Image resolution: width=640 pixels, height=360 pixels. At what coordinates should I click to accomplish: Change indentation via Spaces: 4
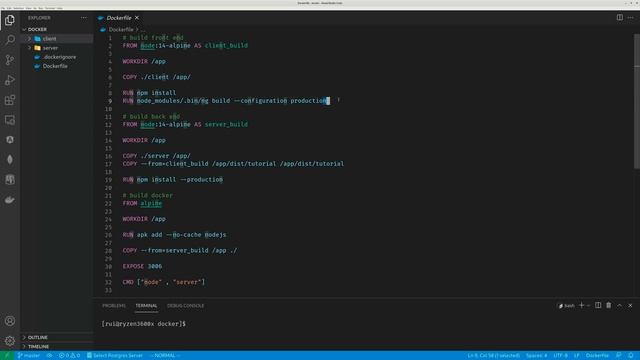pos(537,356)
